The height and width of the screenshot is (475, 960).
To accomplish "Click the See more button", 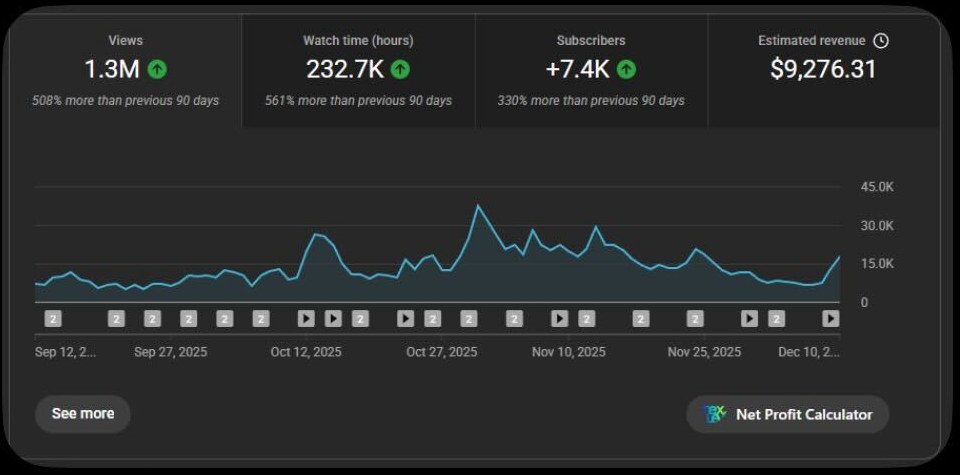I will [83, 414].
